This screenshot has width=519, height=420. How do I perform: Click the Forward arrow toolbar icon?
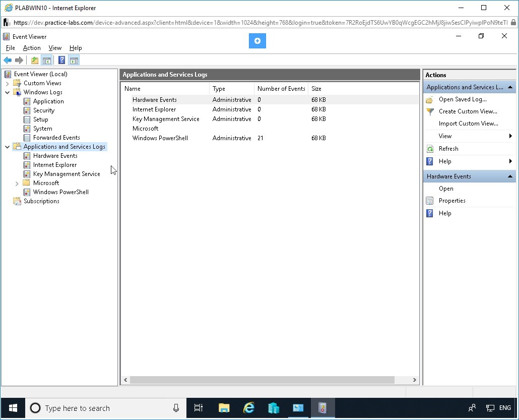(19, 61)
